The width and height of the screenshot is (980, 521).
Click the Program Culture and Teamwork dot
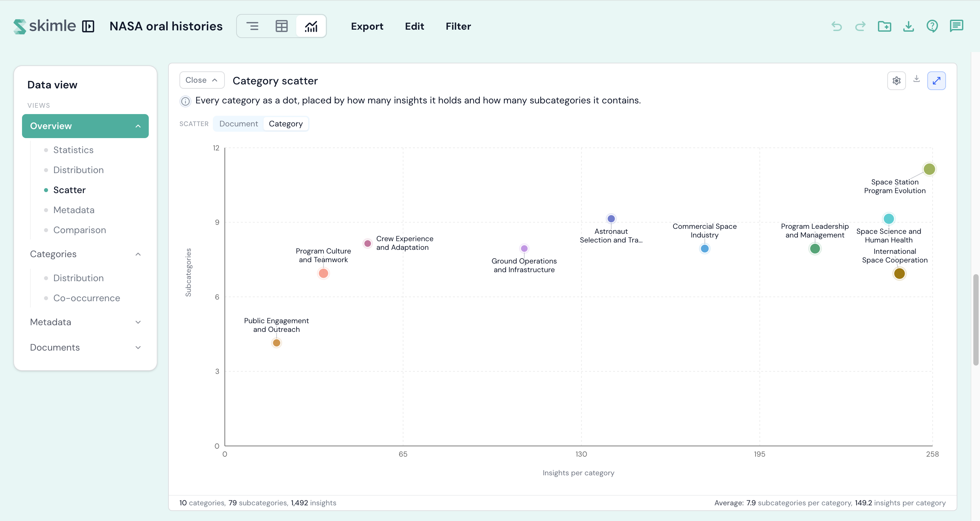point(323,274)
